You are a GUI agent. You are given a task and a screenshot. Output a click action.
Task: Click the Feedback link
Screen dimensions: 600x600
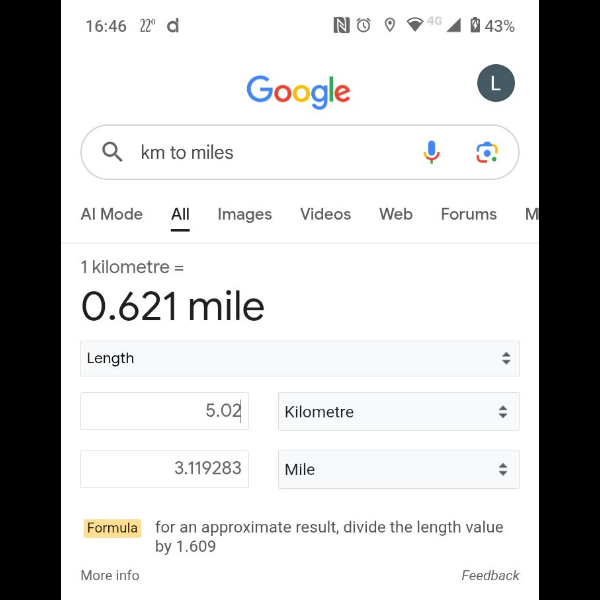point(490,575)
